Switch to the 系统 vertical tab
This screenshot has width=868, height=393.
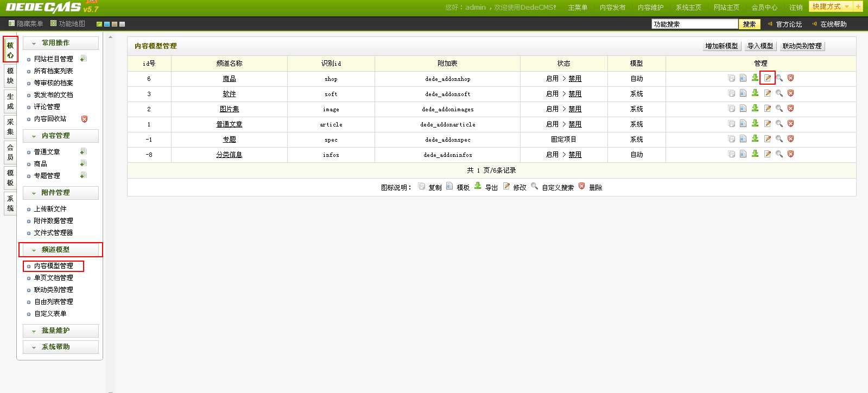click(x=10, y=203)
